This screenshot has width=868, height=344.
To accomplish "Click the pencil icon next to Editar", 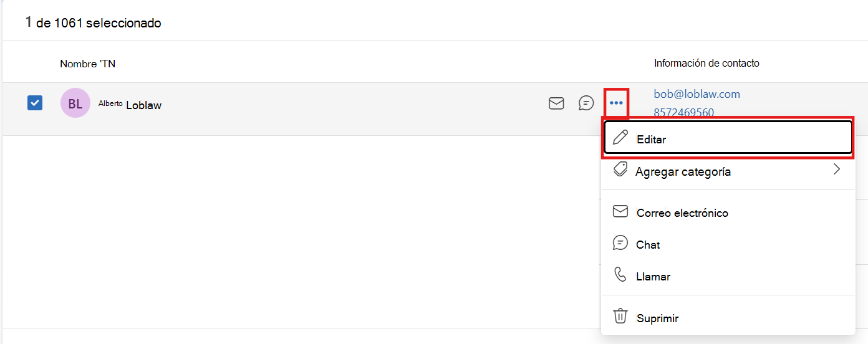I will (x=620, y=138).
